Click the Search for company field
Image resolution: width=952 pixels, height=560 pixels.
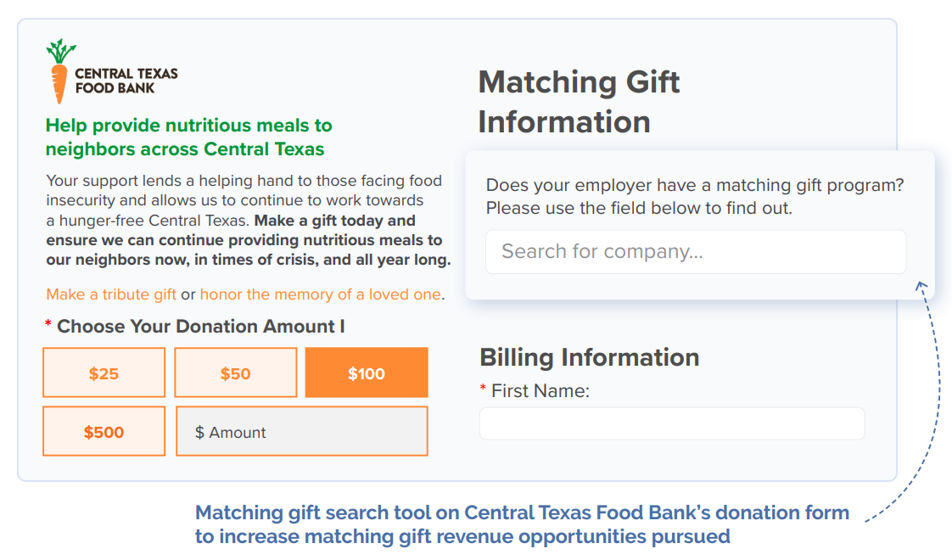click(696, 251)
